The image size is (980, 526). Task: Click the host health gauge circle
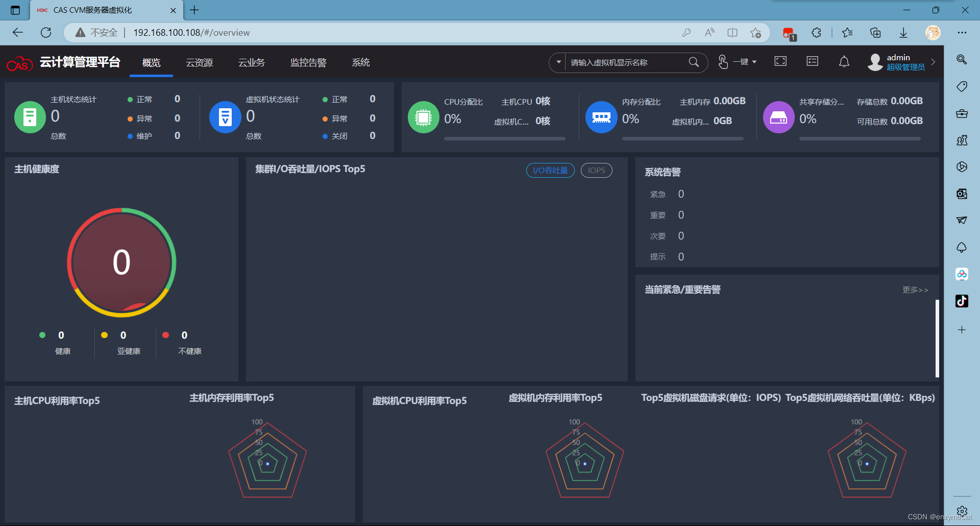[121, 262]
